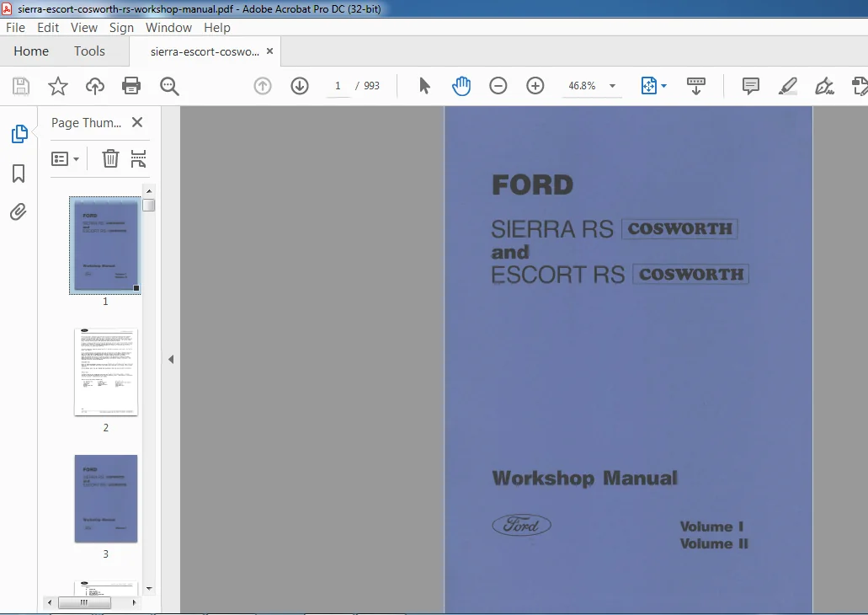Open Page Thumbnails pane icon in sidebar
868x615 pixels.
(19, 133)
